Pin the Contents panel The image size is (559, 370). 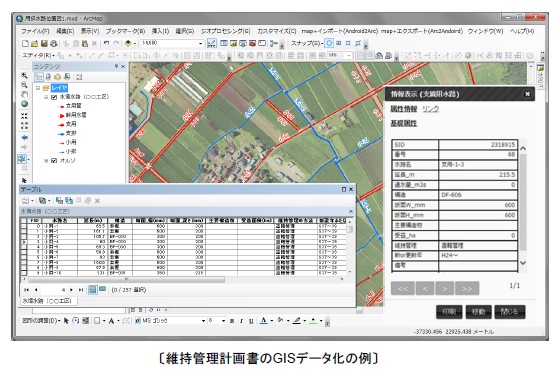tap(116, 67)
